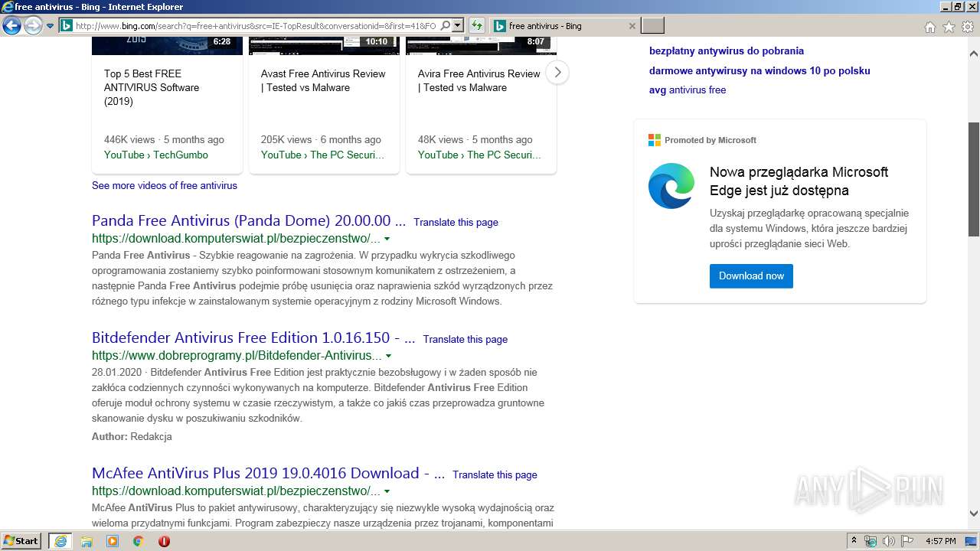
Task: Open 'Top 5 Best FREE ANTIVIRUS Software' video
Action: pos(152,87)
